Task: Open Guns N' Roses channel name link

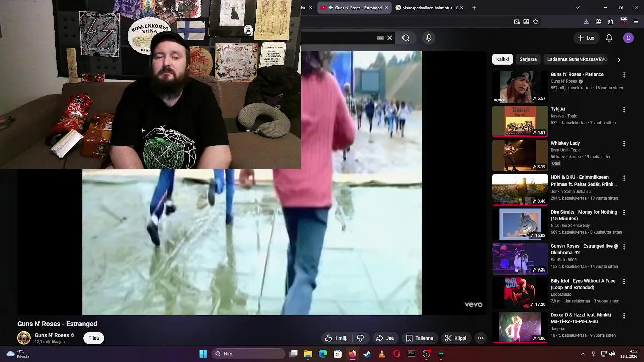Action: pyautogui.click(x=52, y=335)
